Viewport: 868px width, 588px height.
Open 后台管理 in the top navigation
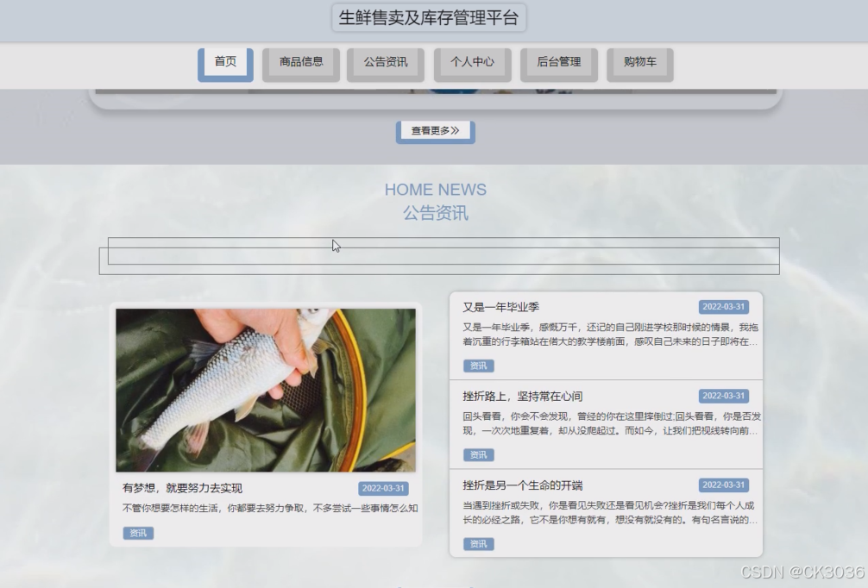point(558,61)
